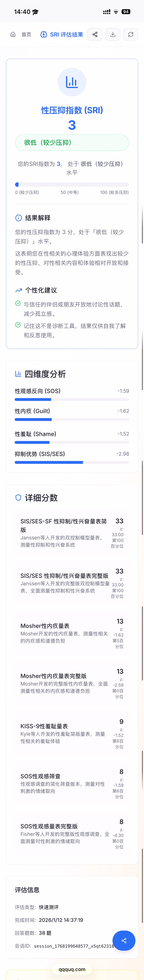This screenshot has height=980, width=144.
Task: Click the 抑制优势 (SIS/SES) dimension bar
Action: click(72, 462)
